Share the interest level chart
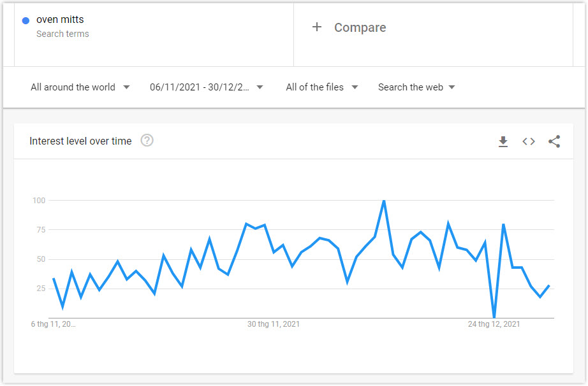Screen dimensions: 588x386 pos(554,141)
